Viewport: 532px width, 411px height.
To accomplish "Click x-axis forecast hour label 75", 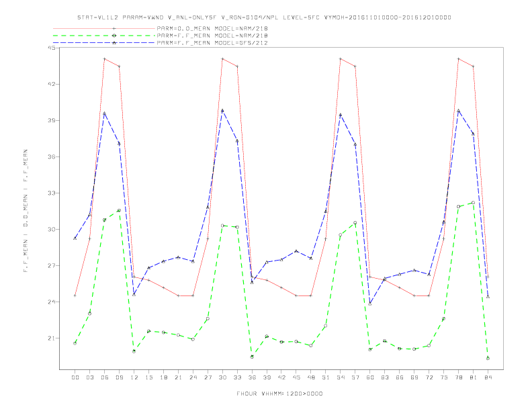I will 444,377.
